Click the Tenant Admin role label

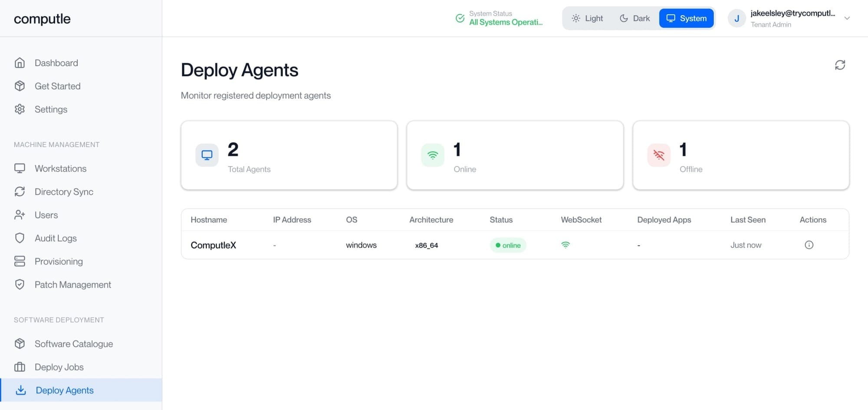[771, 25]
